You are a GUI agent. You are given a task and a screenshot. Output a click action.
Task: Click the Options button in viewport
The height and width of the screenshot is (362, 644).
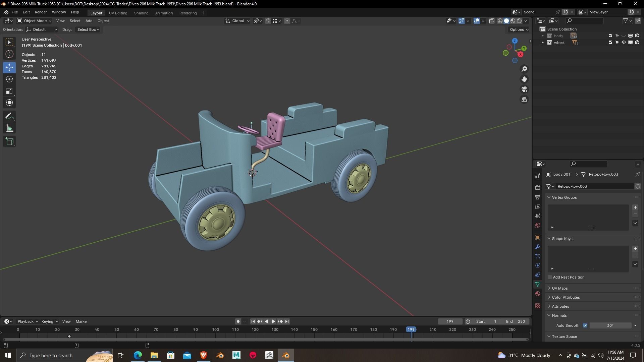[x=519, y=29]
